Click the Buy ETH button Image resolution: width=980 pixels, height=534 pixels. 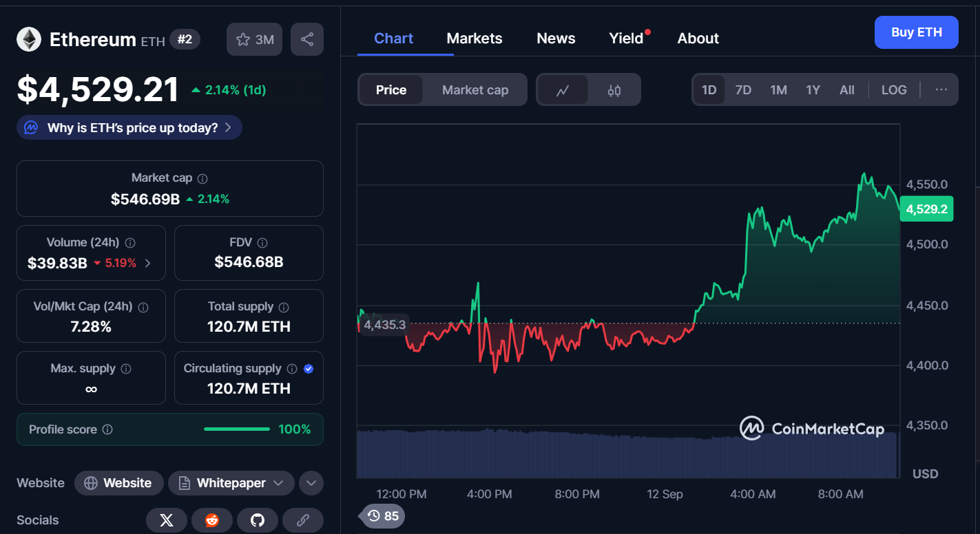pos(917,32)
